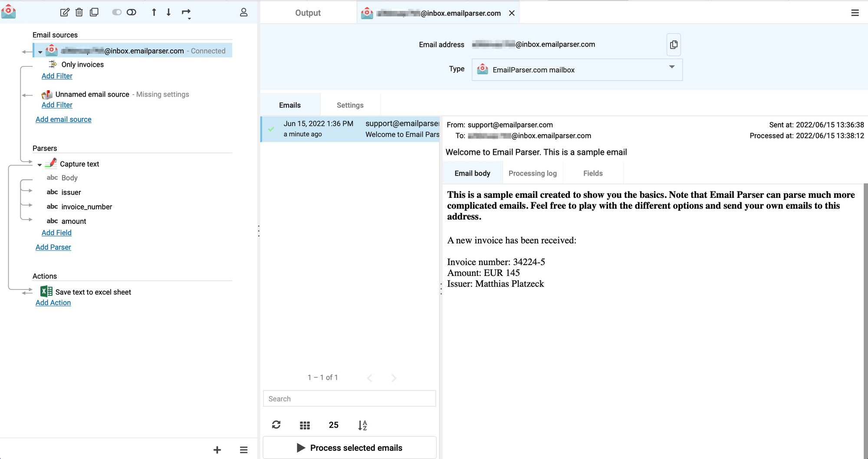The height and width of the screenshot is (459, 868).
Task: Click the trash delete icon
Action: [79, 12]
